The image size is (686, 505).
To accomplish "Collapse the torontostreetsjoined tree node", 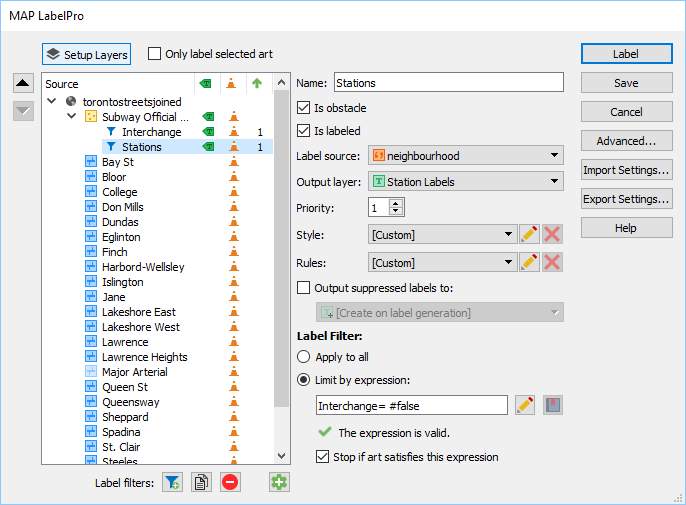I will click(x=52, y=101).
